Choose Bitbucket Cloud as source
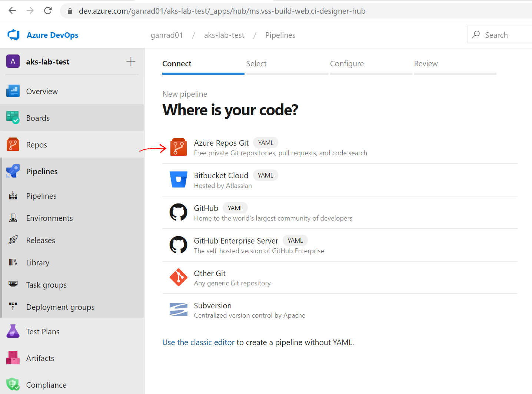The image size is (532, 394). click(340, 180)
